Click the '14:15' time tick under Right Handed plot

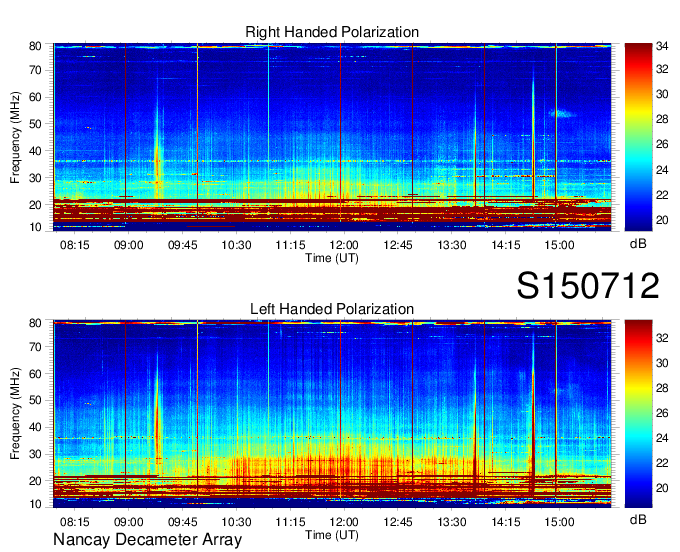[506, 245]
